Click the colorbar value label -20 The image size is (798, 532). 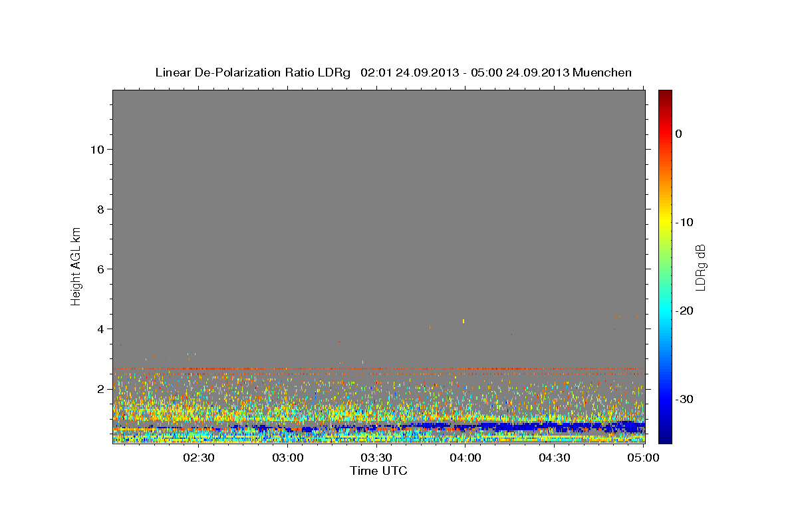[x=686, y=311]
